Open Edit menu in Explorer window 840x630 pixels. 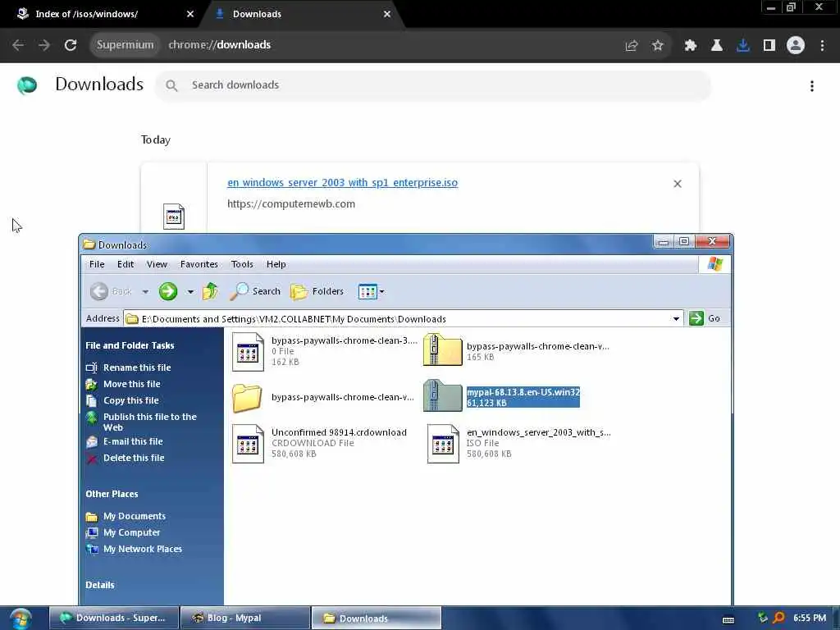(x=126, y=264)
